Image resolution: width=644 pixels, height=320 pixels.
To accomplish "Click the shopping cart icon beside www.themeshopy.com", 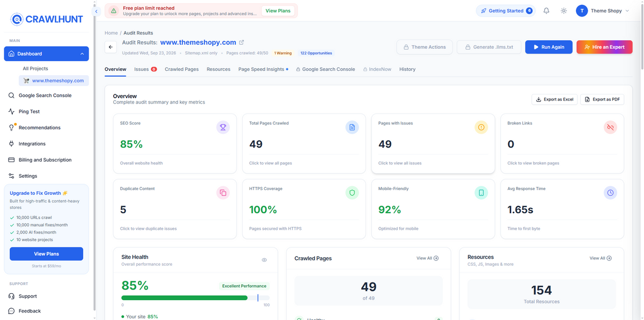I will click(x=26, y=81).
